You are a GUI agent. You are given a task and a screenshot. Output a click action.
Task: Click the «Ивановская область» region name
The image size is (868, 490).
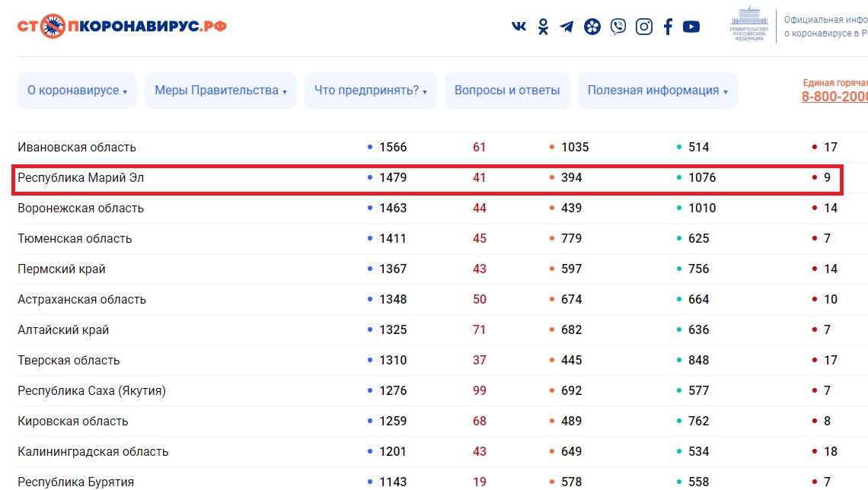(x=77, y=148)
